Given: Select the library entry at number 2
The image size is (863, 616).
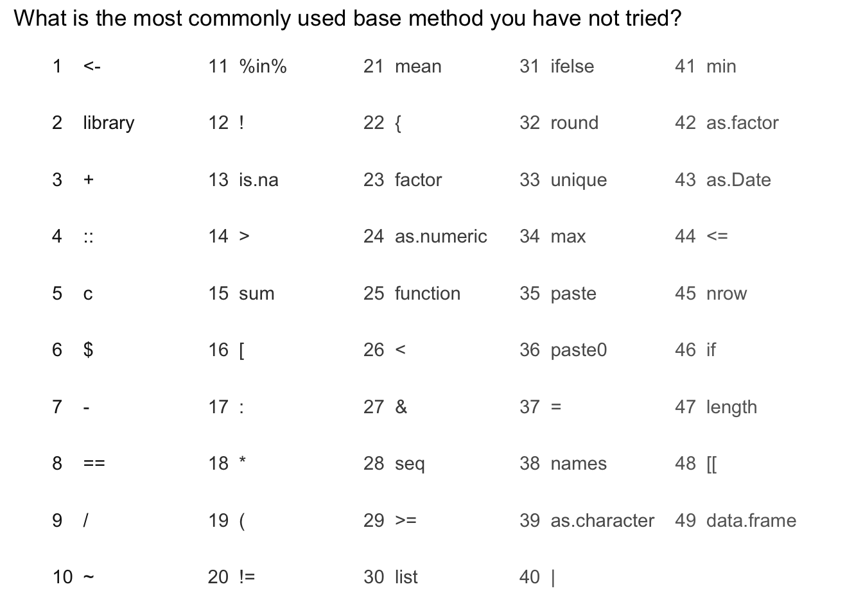Looking at the screenshot, I should 109,123.
